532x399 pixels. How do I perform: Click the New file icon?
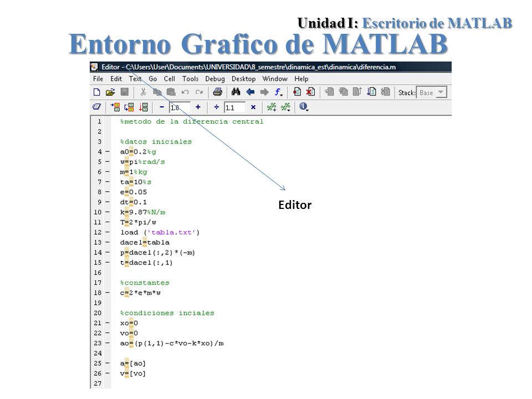click(x=96, y=93)
